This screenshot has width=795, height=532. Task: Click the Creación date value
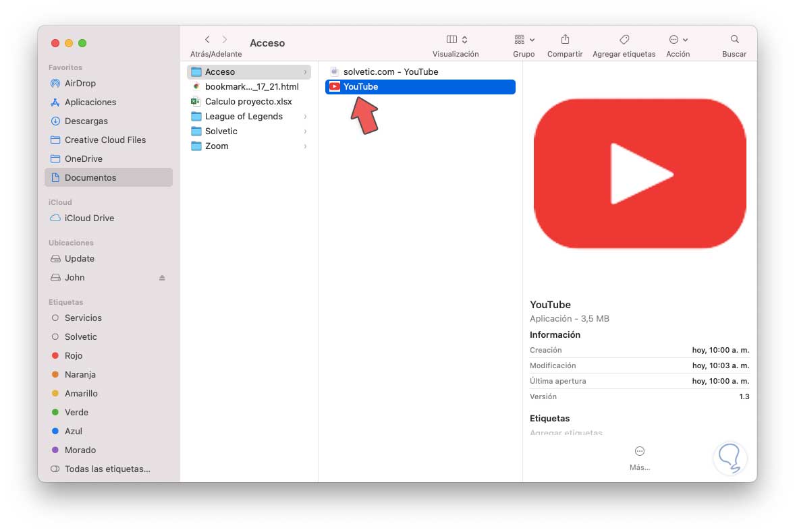[x=721, y=350]
